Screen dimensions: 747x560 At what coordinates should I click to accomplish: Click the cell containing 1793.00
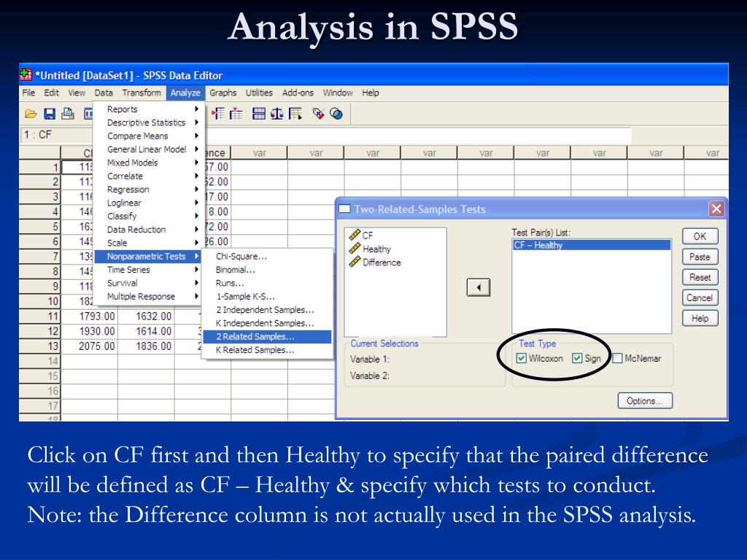(90, 316)
